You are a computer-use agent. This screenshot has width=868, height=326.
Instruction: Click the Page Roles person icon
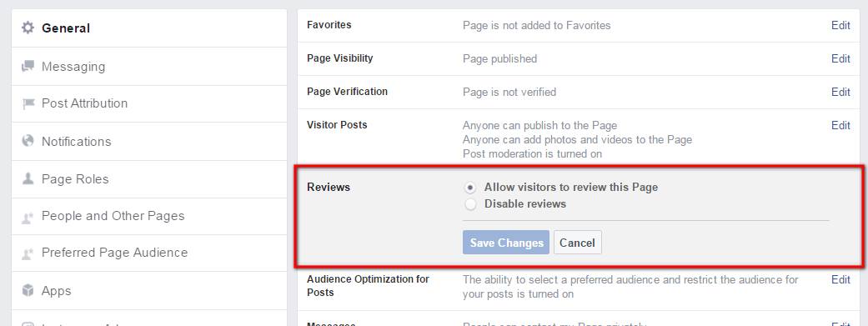point(28,178)
